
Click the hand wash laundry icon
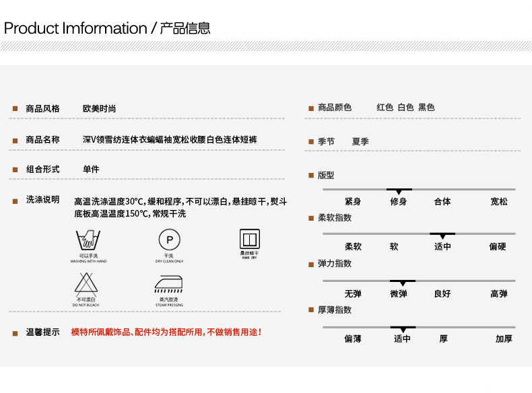click(88, 240)
